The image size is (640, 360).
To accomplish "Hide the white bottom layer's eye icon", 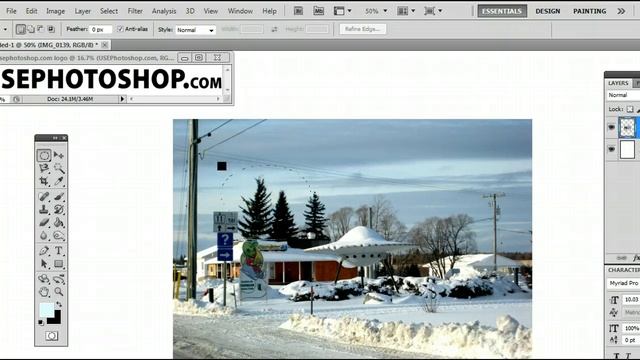I will pyautogui.click(x=611, y=149).
